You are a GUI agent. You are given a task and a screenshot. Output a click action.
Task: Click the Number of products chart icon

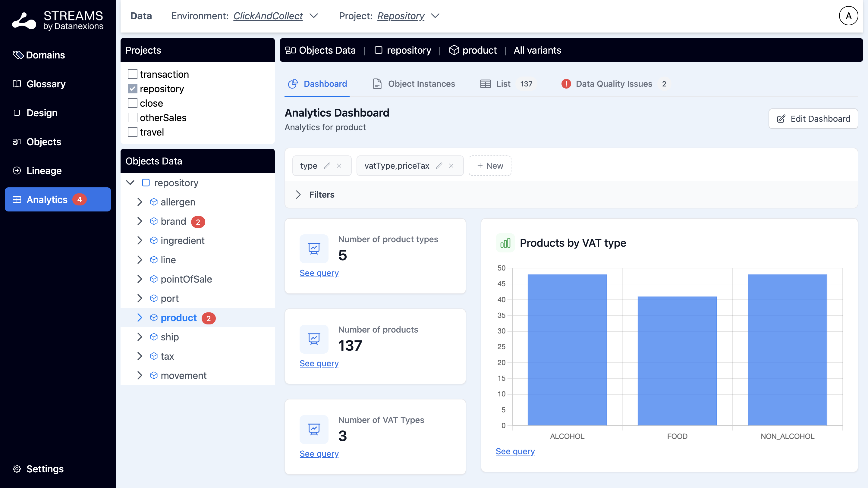314,339
